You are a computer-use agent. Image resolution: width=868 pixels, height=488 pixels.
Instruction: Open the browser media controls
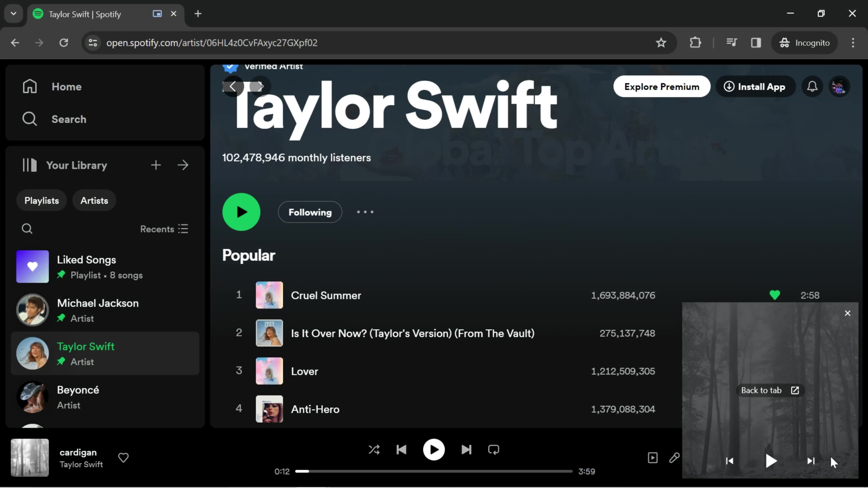pyautogui.click(x=731, y=43)
